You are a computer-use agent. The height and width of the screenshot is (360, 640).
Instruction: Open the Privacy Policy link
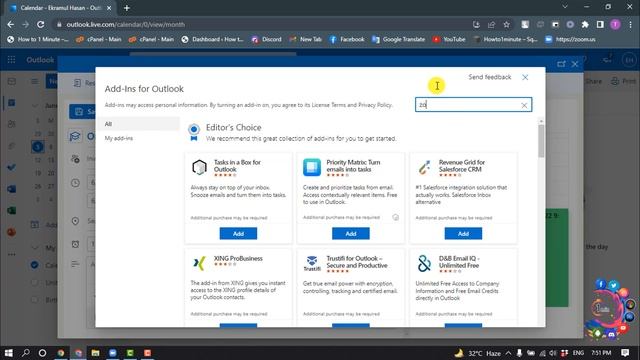click(375, 105)
